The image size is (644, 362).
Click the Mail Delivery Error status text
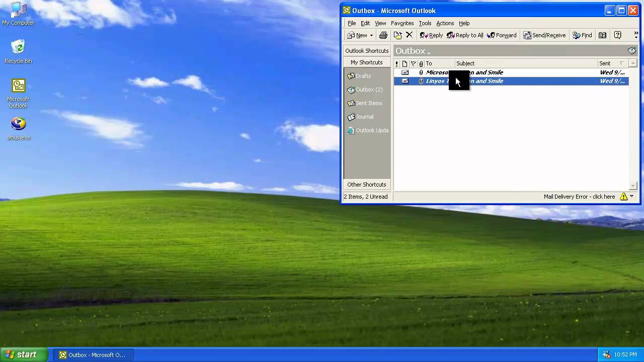pyautogui.click(x=579, y=197)
